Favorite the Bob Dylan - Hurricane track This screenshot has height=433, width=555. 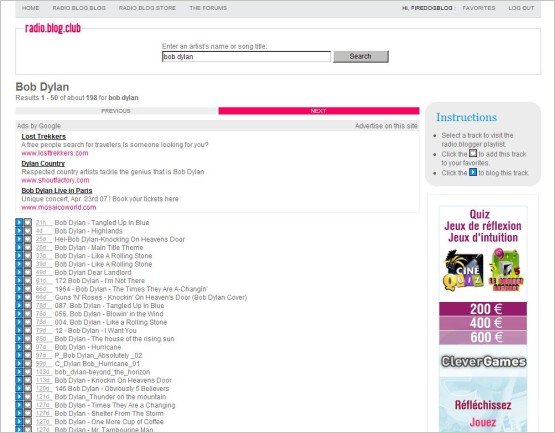(28, 347)
